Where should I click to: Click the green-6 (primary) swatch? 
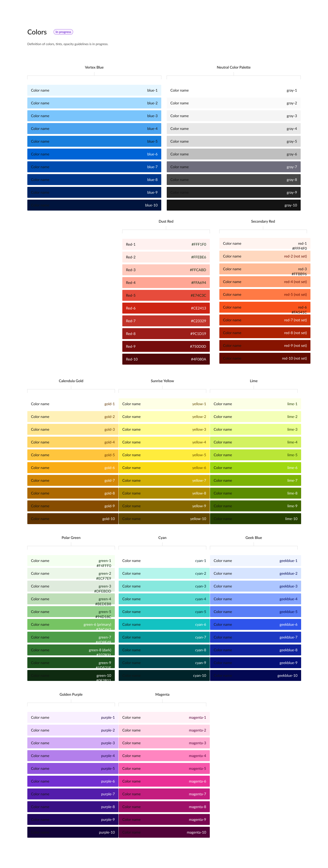coord(71,624)
